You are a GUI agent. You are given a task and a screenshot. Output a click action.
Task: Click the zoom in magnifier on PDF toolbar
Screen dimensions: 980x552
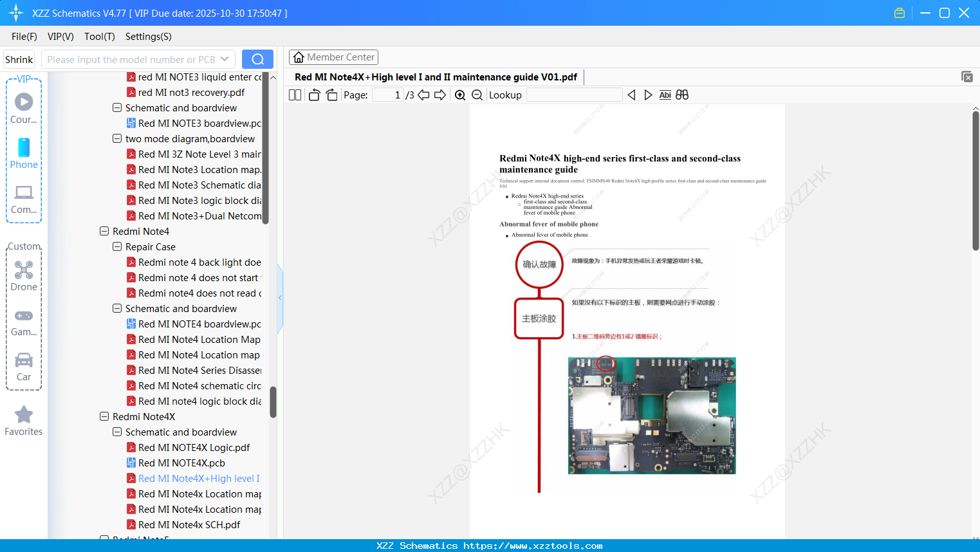click(x=460, y=95)
